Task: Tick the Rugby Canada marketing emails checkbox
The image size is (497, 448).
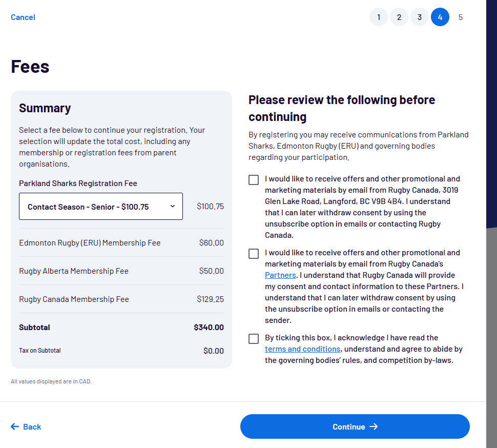Action: 254,180
